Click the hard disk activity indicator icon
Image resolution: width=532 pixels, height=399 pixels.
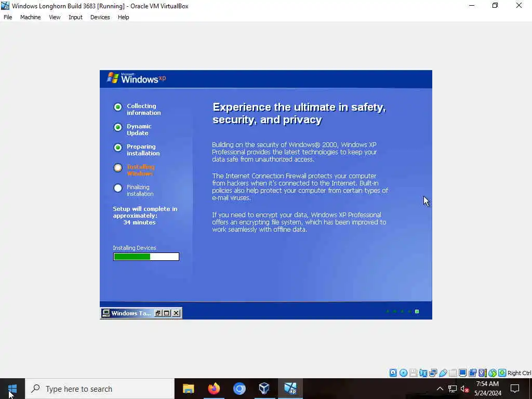393,373
